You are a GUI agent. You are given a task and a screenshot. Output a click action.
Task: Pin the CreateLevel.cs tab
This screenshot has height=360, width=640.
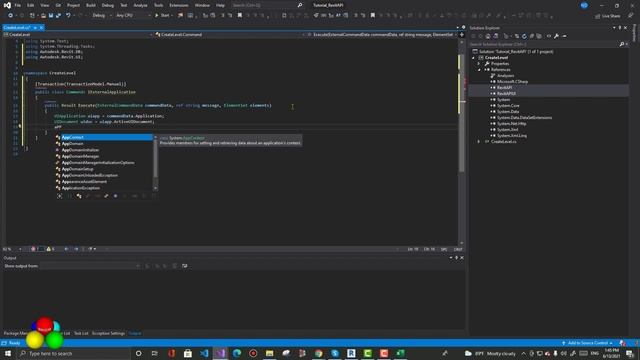point(36,28)
